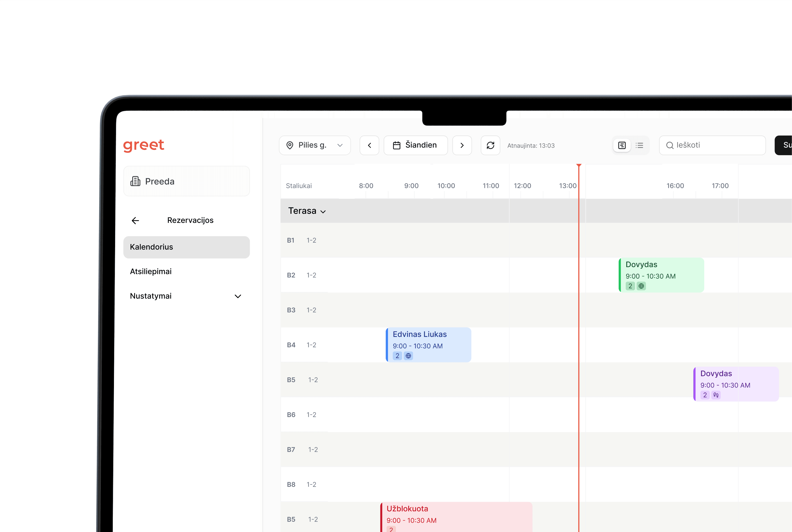Click the refresh icon button

click(490, 145)
